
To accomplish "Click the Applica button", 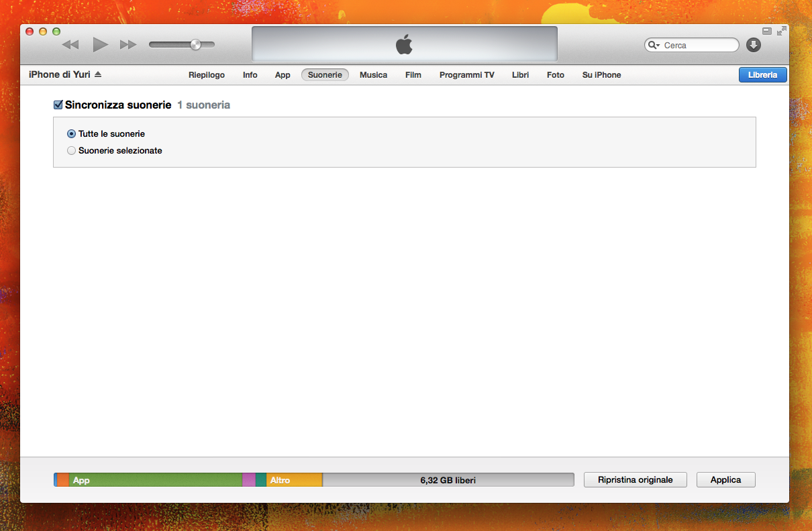I will point(726,480).
